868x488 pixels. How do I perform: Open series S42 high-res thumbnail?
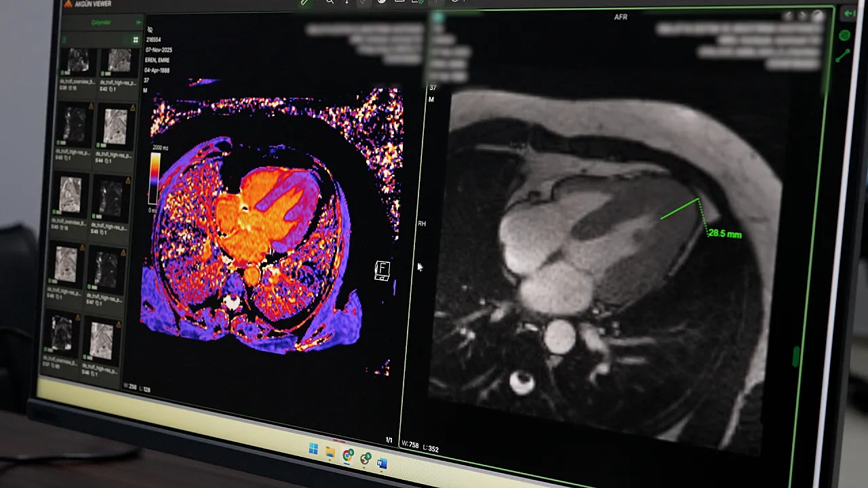(x=119, y=62)
